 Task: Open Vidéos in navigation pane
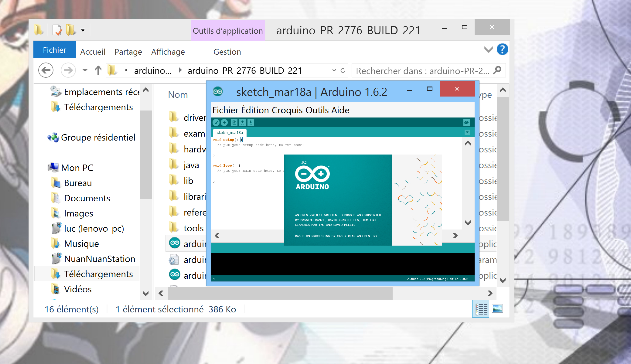coord(71,289)
